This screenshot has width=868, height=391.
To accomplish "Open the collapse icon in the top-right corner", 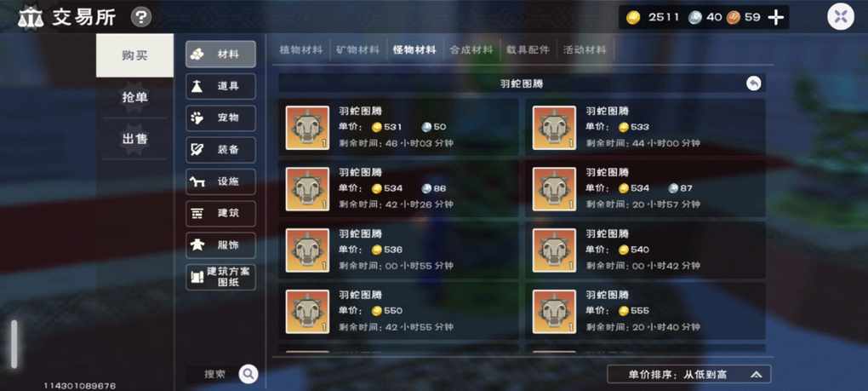I will (840, 17).
